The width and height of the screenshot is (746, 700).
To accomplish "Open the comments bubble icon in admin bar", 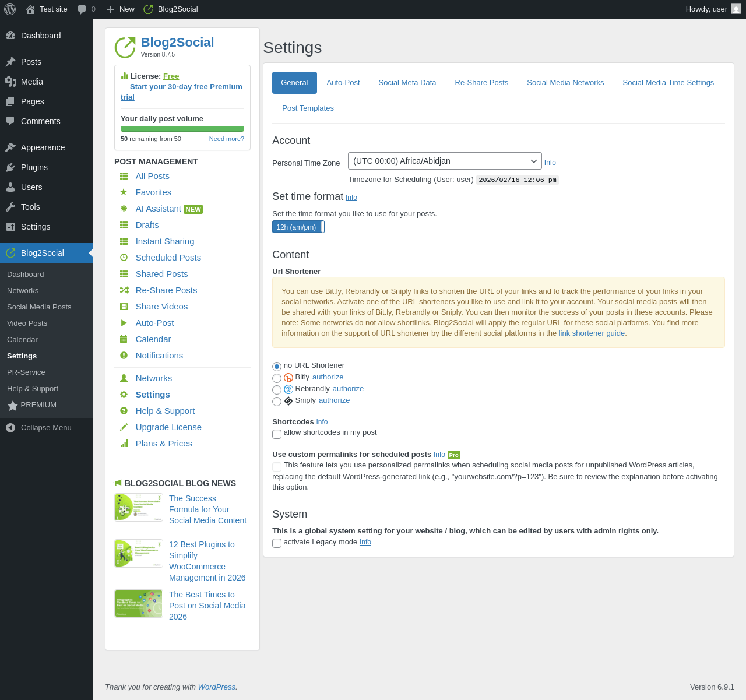I will (82, 9).
